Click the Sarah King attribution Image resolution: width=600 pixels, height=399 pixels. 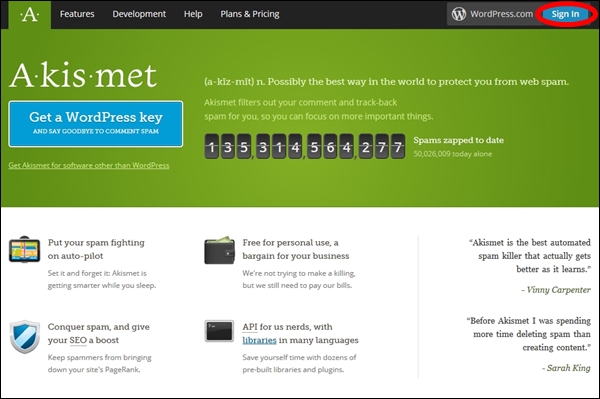[566, 368]
